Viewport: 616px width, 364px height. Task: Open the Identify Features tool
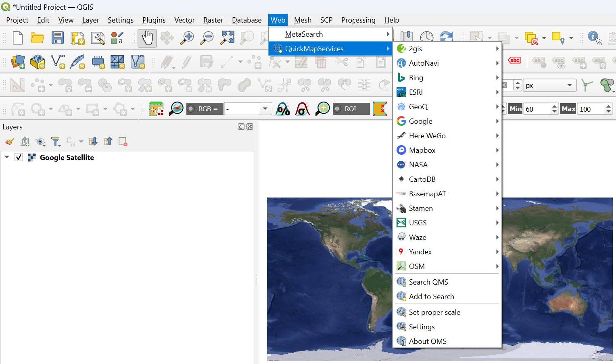click(x=595, y=38)
